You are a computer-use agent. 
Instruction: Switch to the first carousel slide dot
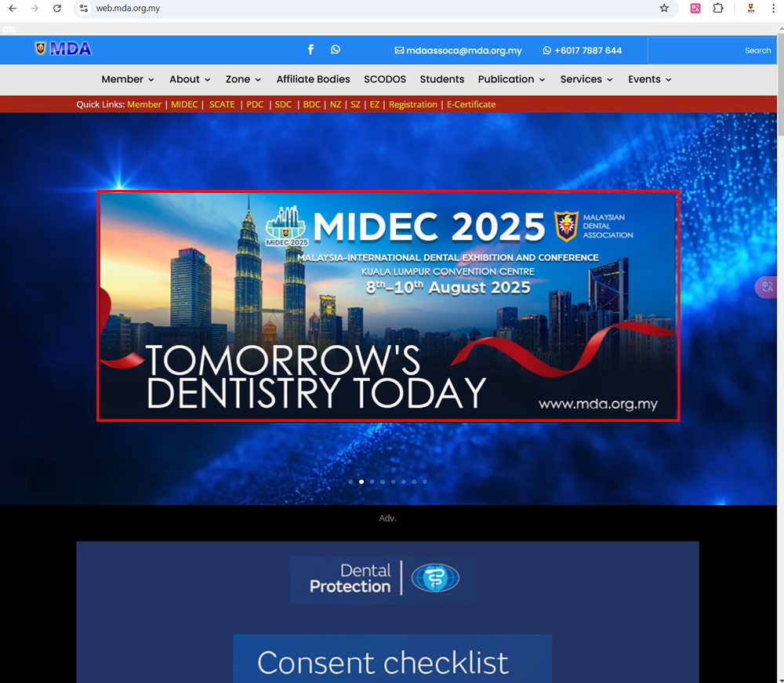pos(350,481)
